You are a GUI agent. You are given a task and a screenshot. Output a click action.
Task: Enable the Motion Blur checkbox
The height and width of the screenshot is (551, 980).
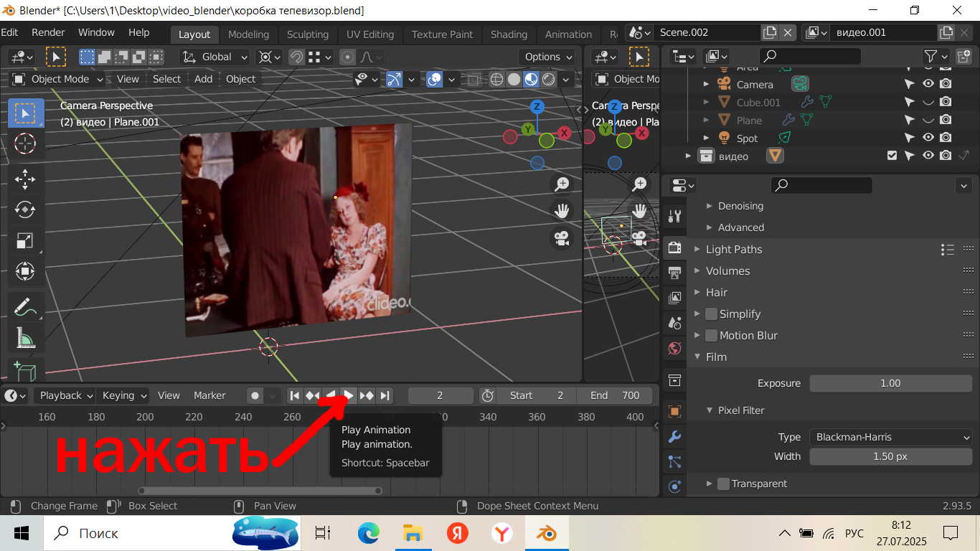[711, 335]
